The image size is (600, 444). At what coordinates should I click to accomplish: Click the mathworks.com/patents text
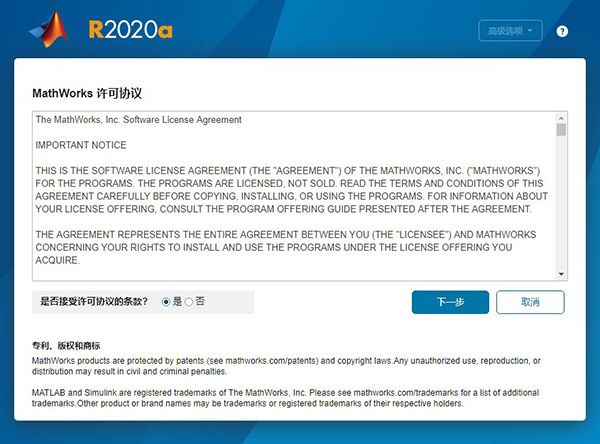tap(270, 360)
